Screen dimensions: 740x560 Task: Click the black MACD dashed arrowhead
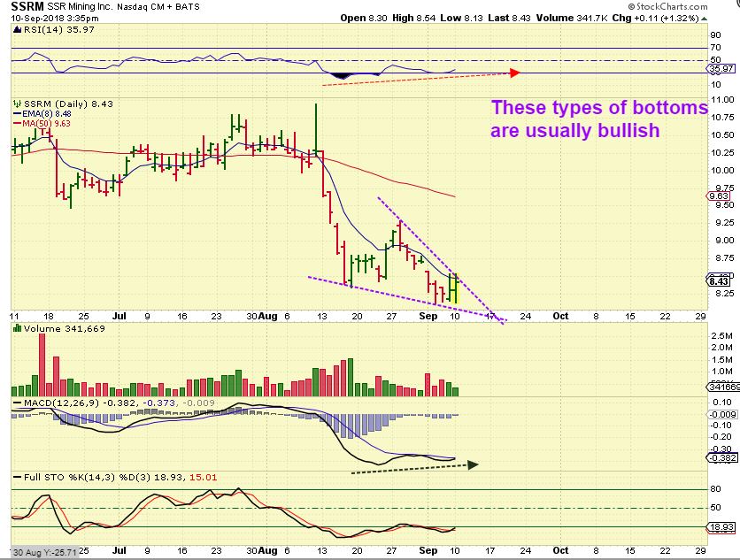click(473, 464)
